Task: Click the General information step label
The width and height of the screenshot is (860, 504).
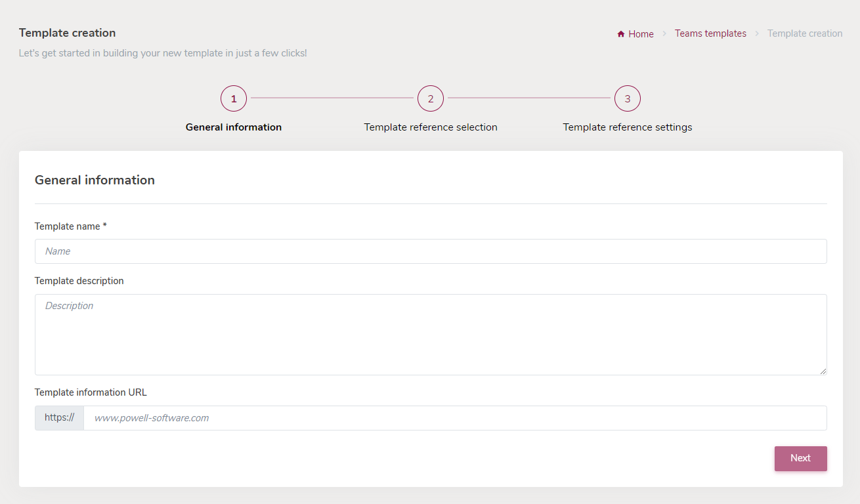Action: pyautogui.click(x=234, y=127)
